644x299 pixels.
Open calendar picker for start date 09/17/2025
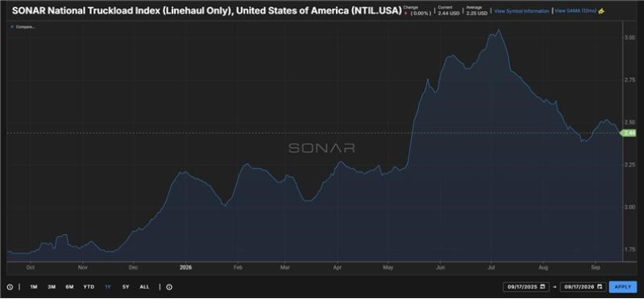coord(543,287)
